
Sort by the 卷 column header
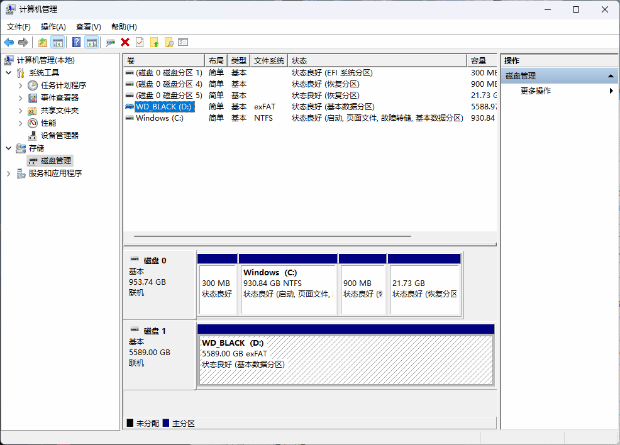[164, 61]
